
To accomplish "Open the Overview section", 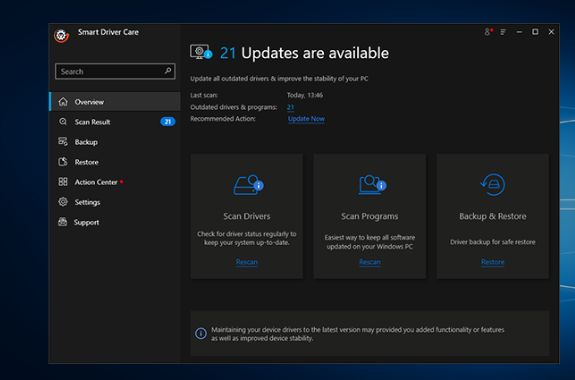I will coord(115,102).
